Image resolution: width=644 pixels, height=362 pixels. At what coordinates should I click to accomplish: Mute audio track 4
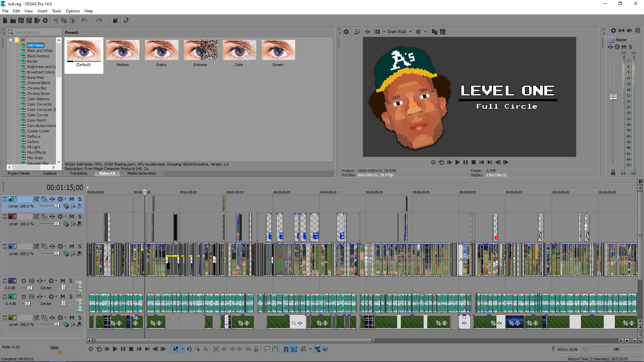[x=63, y=281]
